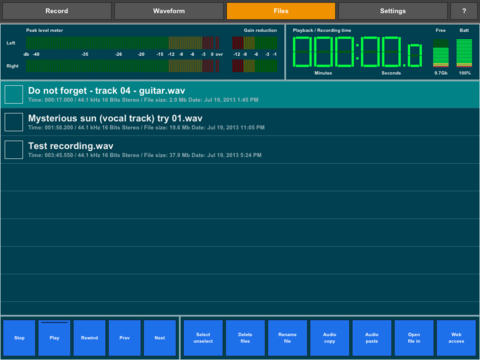Select file Test recording.wav
This screenshot has height=360, width=480.
coord(240,150)
